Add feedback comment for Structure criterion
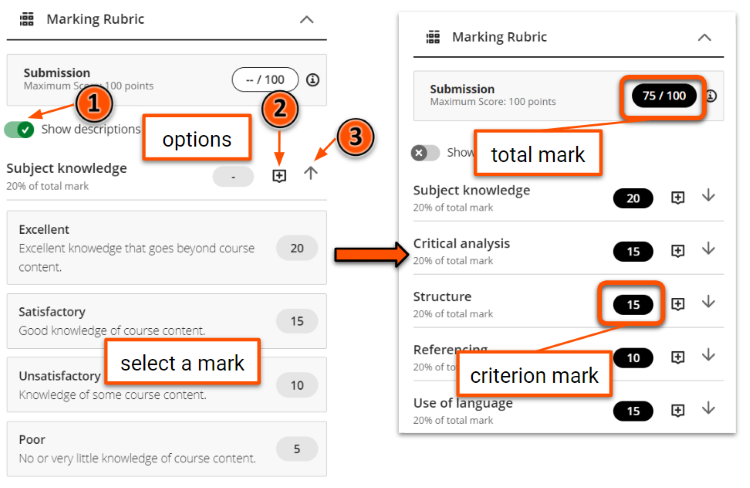Screen dimensions: 750x488 [677, 303]
